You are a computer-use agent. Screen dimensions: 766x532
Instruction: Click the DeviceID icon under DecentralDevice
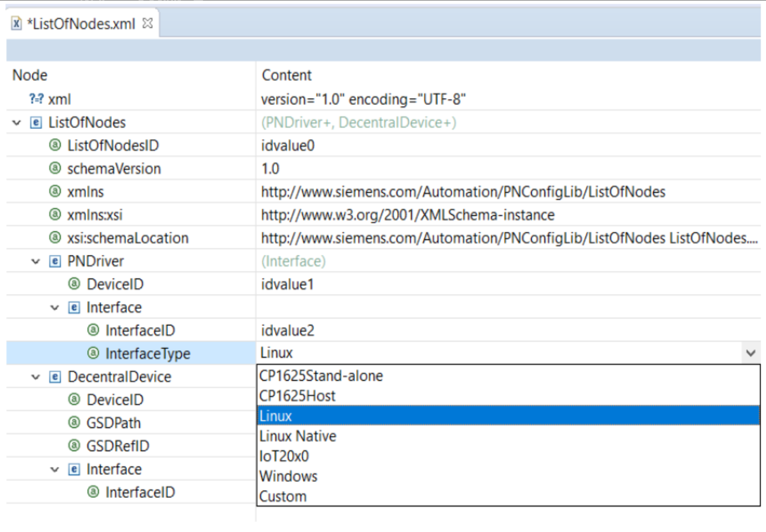74,399
